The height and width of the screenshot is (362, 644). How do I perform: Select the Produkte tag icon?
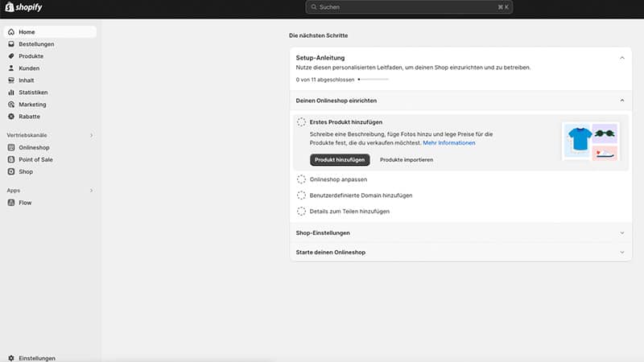(x=11, y=56)
